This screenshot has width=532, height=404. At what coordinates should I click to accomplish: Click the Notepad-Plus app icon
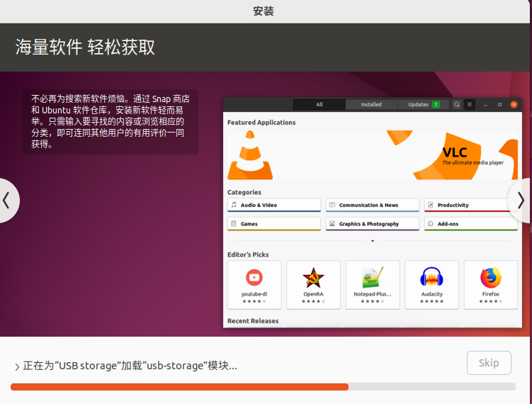point(373,277)
